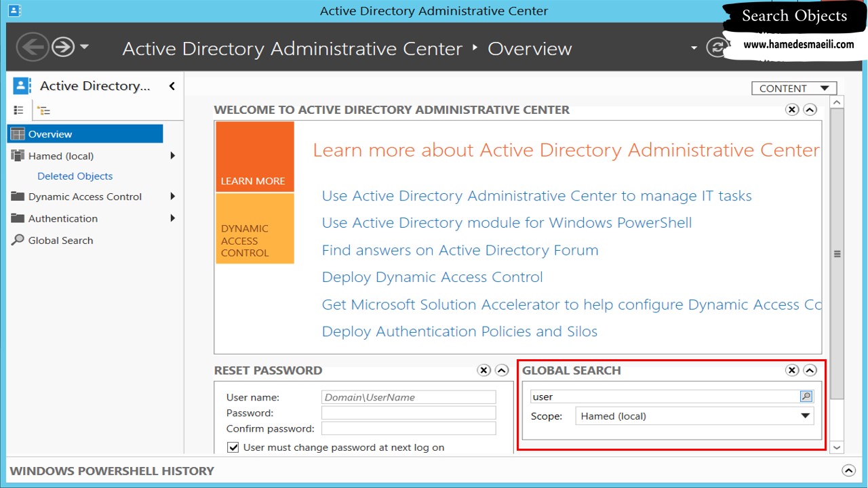Expand Windows PowerShell History panel
The height and width of the screenshot is (488, 868).
pyautogui.click(x=848, y=470)
